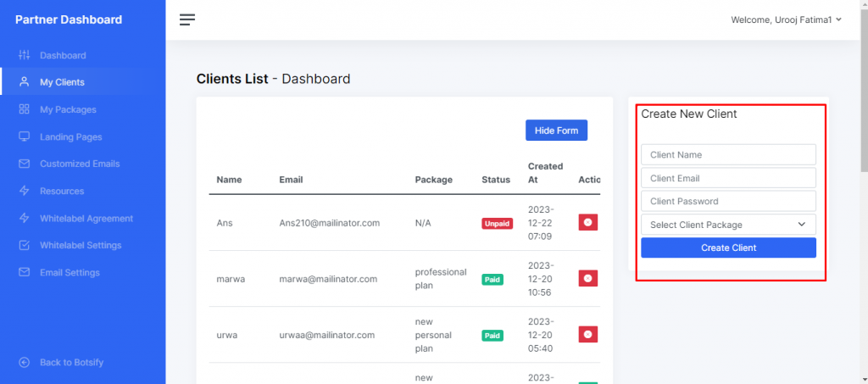Click the Whitelabel Agreement lightning icon
Viewport: 868px width, 384px height.
point(24,218)
